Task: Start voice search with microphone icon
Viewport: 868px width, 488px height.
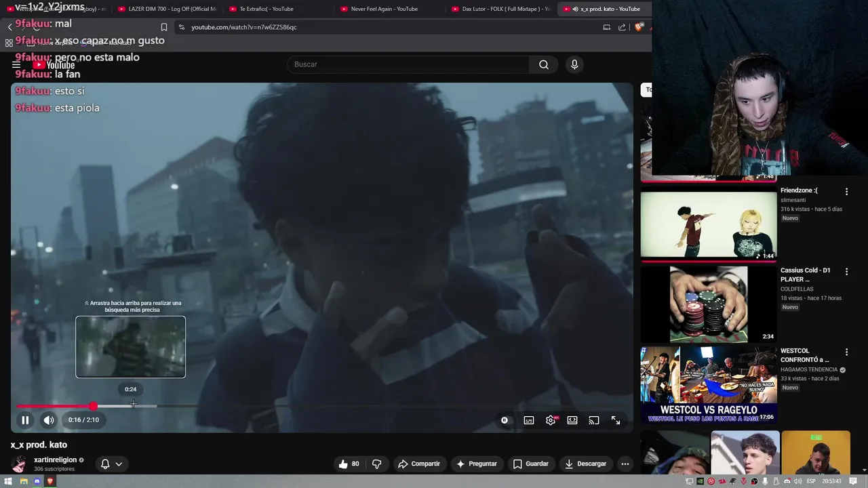Action: coord(574,64)
